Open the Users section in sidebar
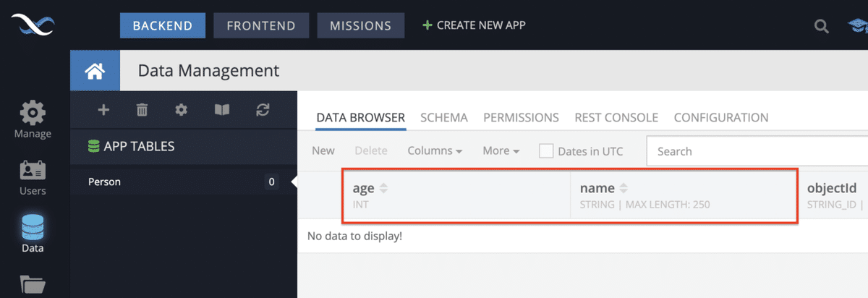The width and height of the screenshot is (868, 298). [33, 177]
